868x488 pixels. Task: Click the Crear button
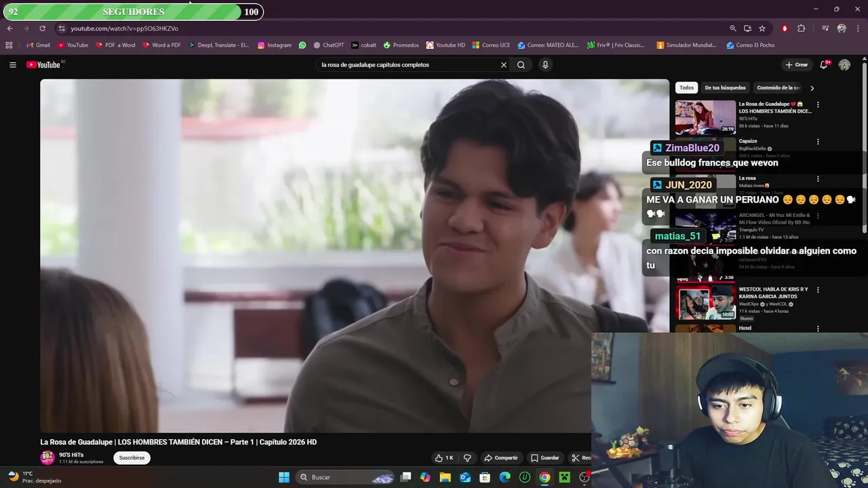point(796,65)
